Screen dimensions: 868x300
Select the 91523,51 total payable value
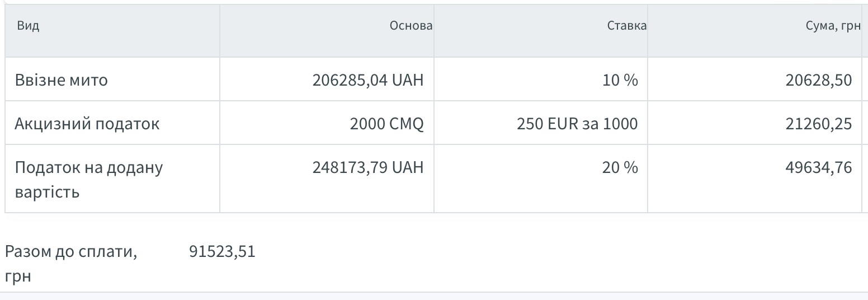(x=222, y=252)
